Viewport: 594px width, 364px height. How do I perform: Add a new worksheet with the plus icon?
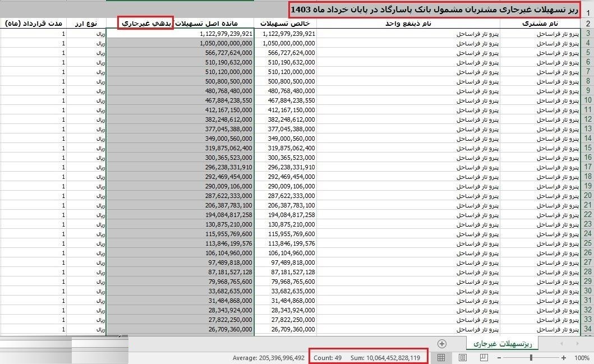click(443, 343)
